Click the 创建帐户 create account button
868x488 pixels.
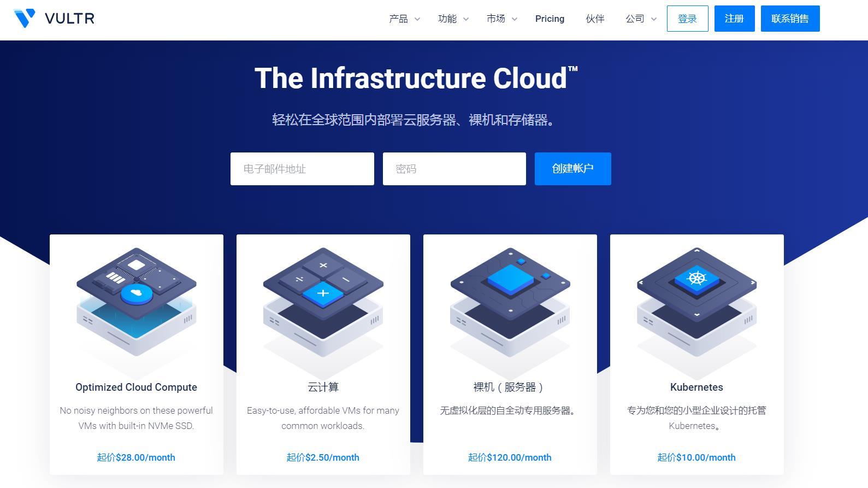click(572, 169)
